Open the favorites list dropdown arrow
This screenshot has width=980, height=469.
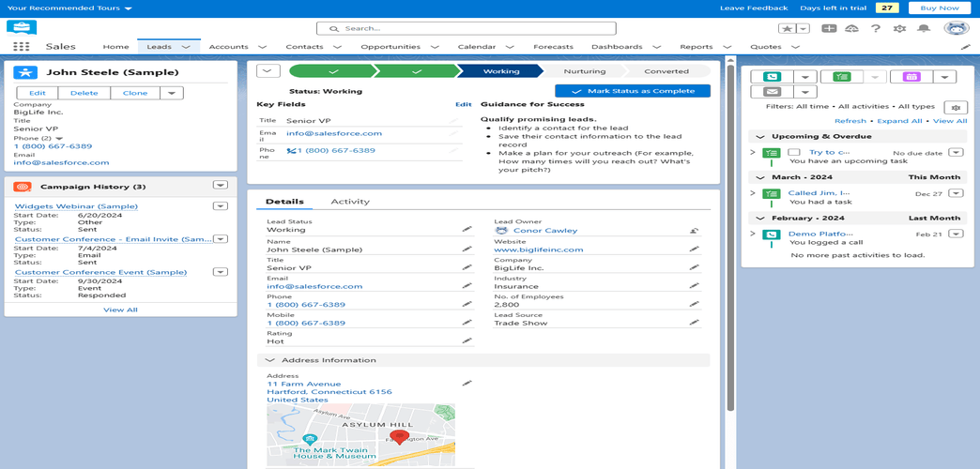click(x=804, y=28)
